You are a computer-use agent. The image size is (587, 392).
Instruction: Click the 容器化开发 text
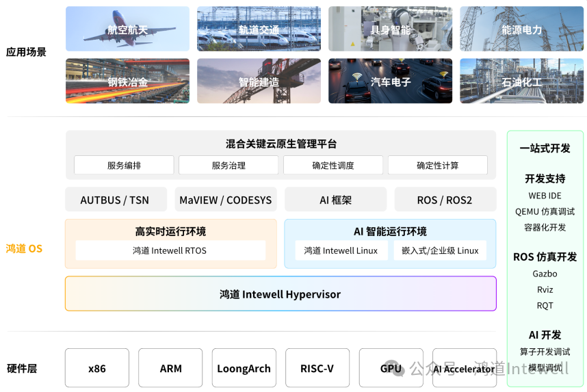pos(545,227)
